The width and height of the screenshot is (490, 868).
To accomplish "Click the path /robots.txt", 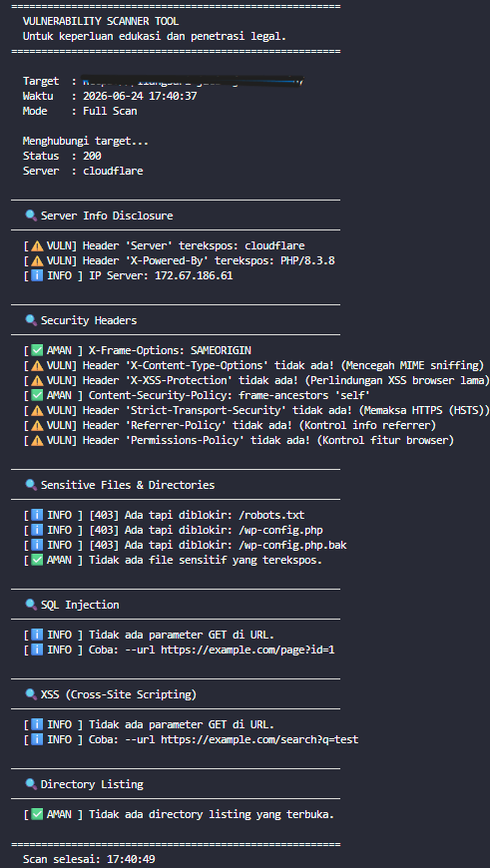I will [271, 516].
